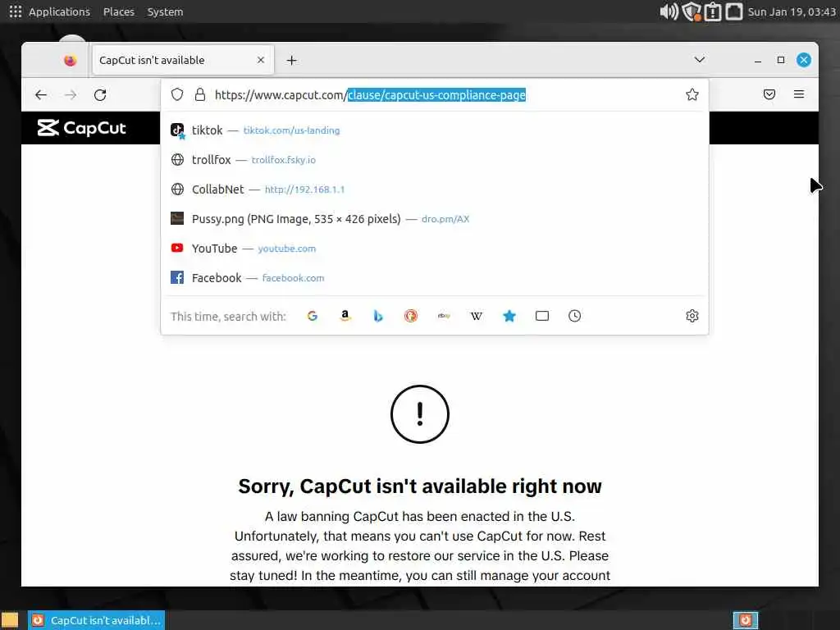Show site security padlock info
This screenshot has width=840, height=630.
pos(200,95)
